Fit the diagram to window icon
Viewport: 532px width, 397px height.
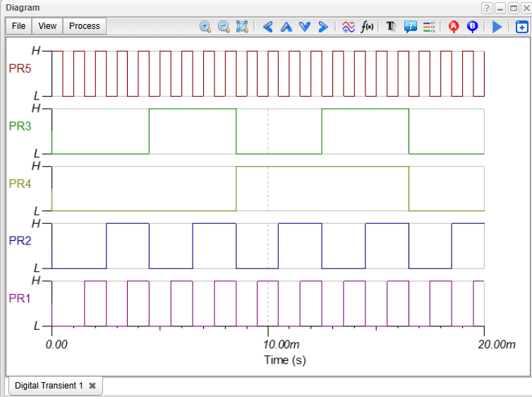[x=242, y=26]
